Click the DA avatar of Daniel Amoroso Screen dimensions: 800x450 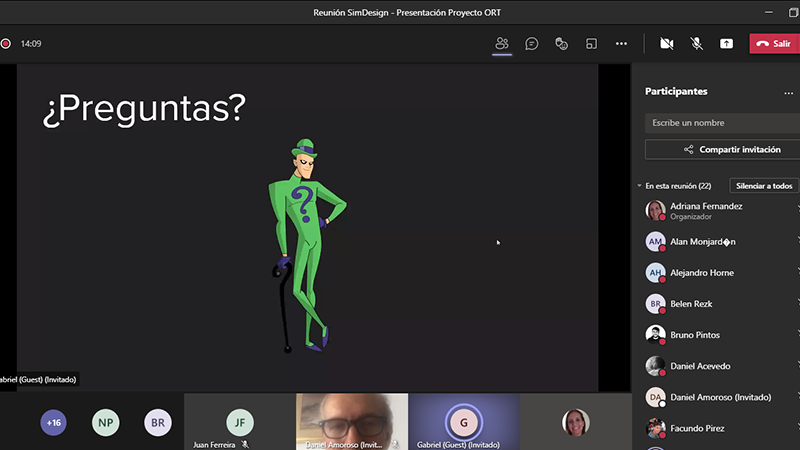[x=656, y=397]
